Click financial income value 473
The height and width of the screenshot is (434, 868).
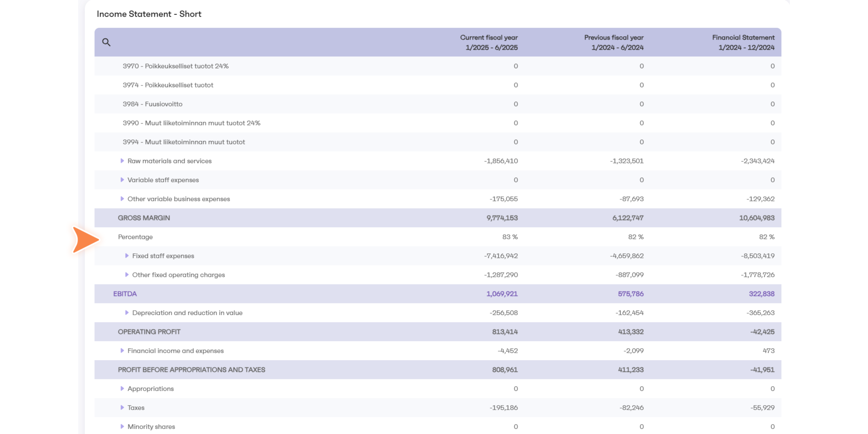[x=769, y=350]
